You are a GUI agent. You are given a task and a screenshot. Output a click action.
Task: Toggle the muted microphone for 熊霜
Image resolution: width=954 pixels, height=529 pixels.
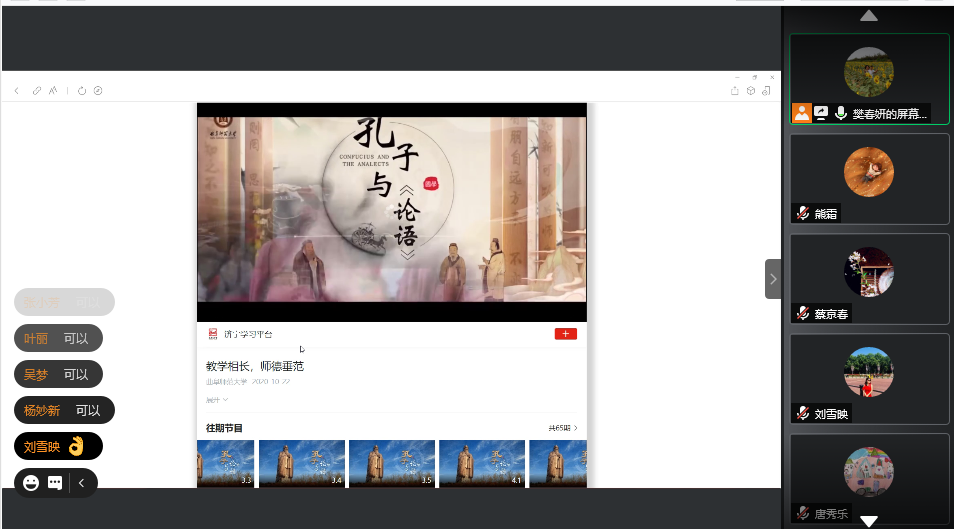point(802,213)
